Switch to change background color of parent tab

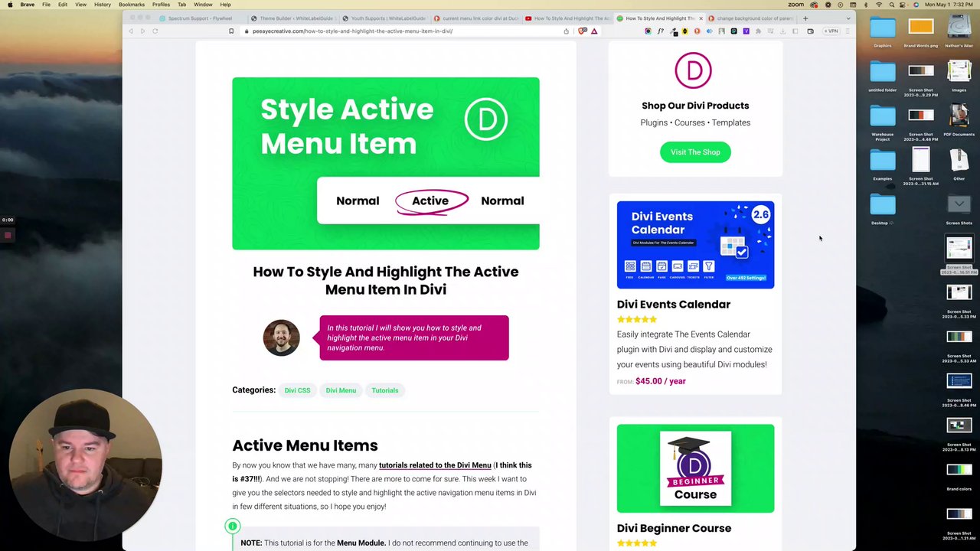click(750, 18)
